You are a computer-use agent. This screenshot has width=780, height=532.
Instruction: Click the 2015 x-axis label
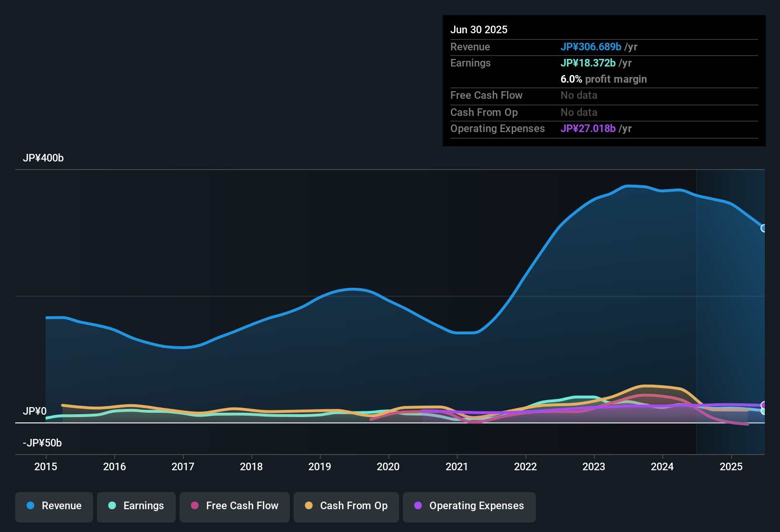[46, 467]
